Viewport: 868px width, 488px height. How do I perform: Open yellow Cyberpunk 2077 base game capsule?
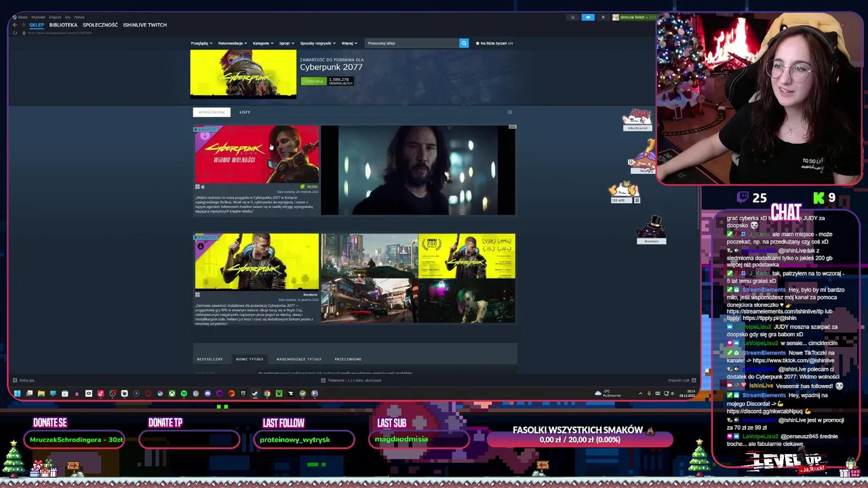pos(256,262)
